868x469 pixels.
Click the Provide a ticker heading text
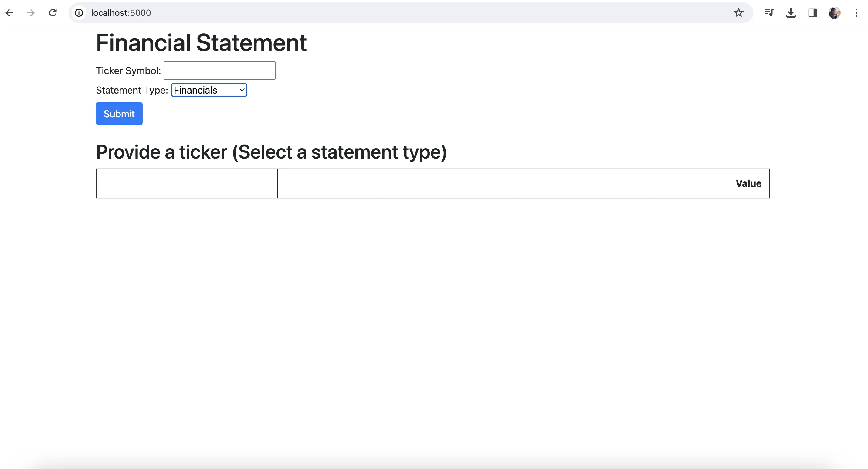[x=271, y=152]
